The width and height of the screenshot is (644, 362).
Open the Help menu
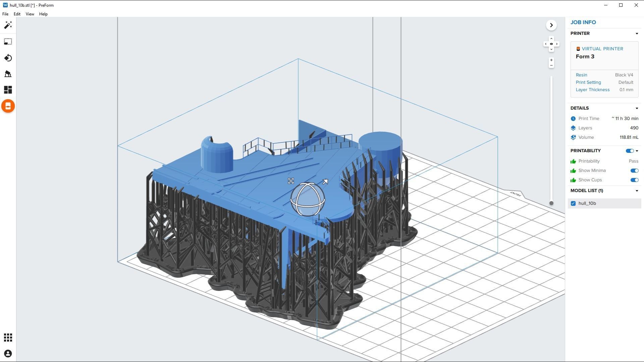tap(43, 14)
